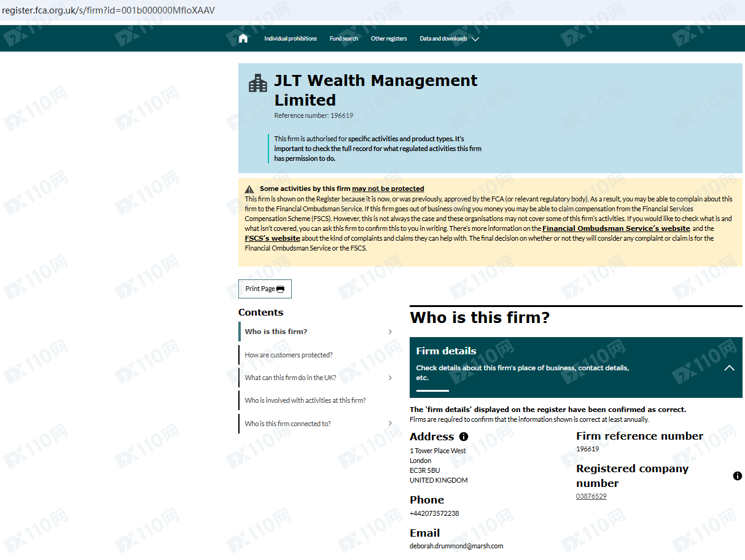Click the warning triangle icon

point(249,189)
